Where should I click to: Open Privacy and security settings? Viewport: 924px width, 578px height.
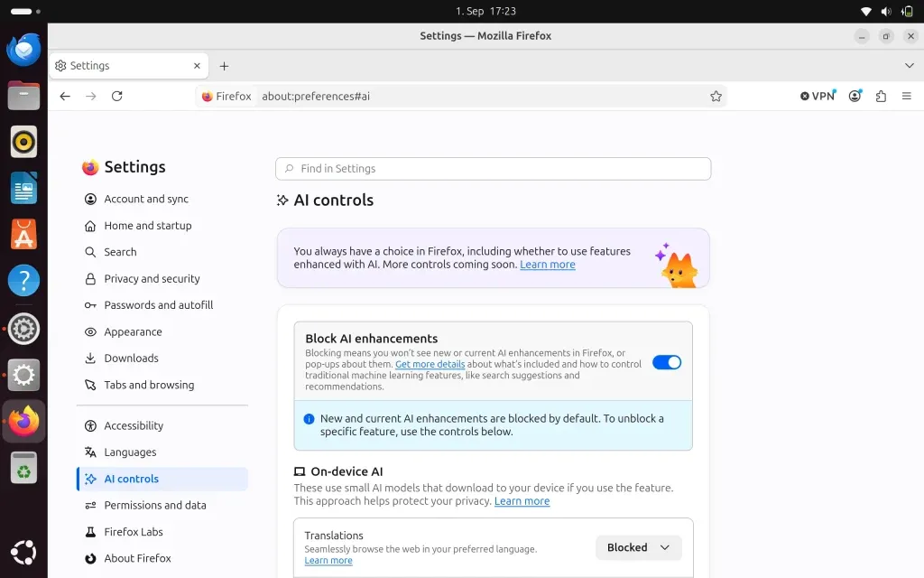tap(162, 278)
